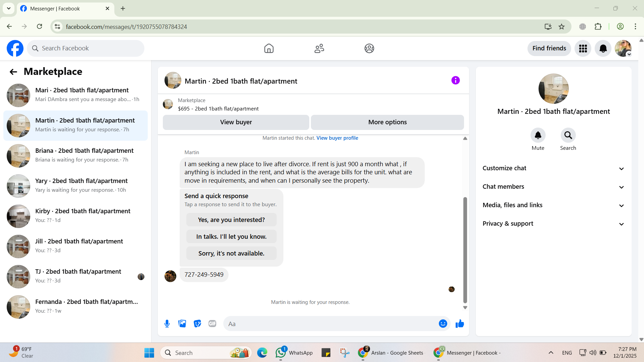This screenshot has height=362, width=644.
Task: Click the Search Facebook field
Action: 86,48
